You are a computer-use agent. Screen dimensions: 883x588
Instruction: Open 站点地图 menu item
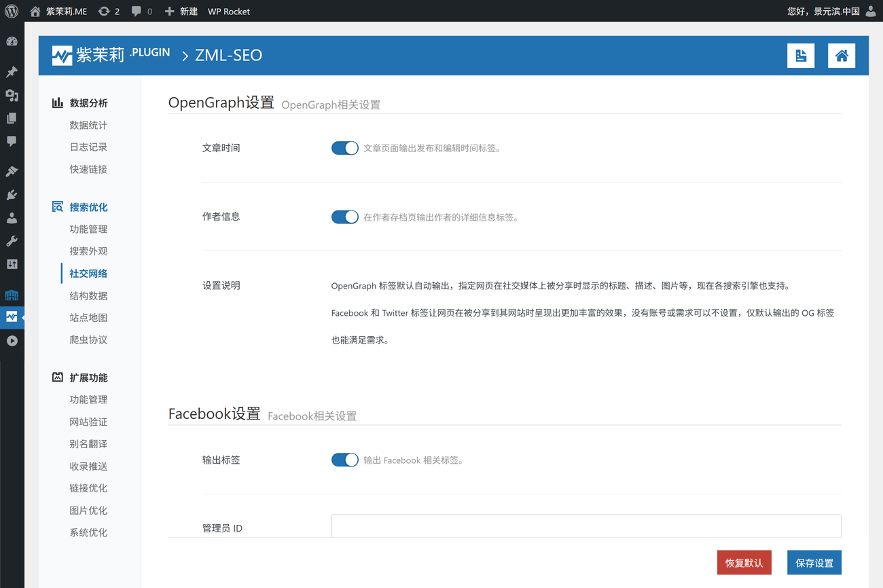click(88, 317)
